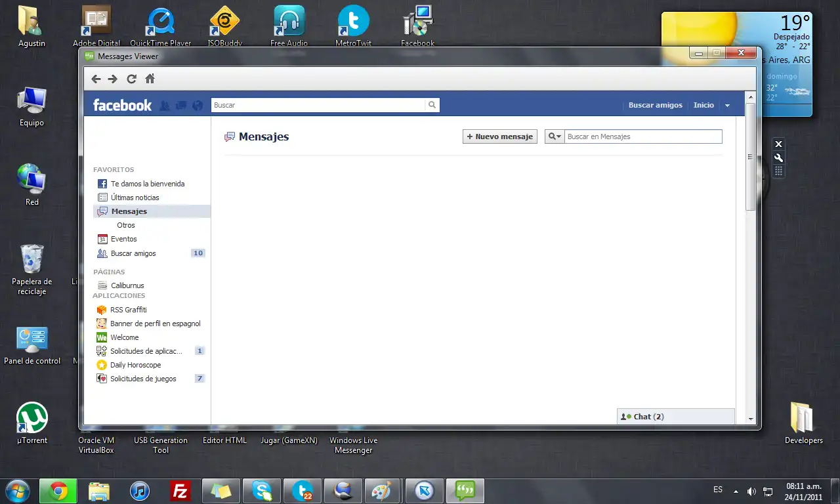Open the Caliburnus page
Viewport: 840px width, 504px height.
tap(127, 285)
